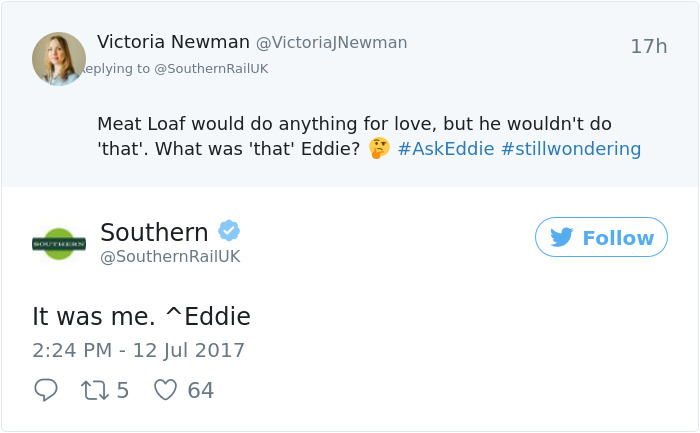Click the Southern account display name

tap(154, 232)
